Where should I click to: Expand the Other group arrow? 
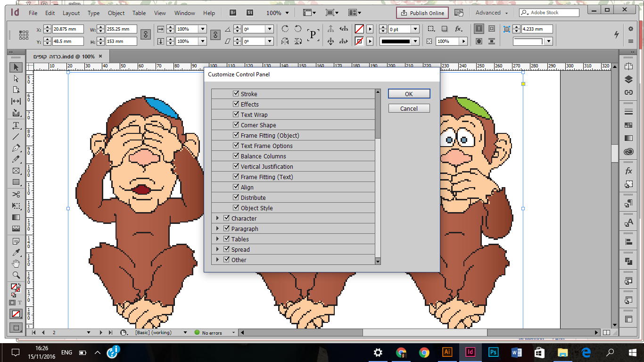pyautogui.click(x=217, y=260)
